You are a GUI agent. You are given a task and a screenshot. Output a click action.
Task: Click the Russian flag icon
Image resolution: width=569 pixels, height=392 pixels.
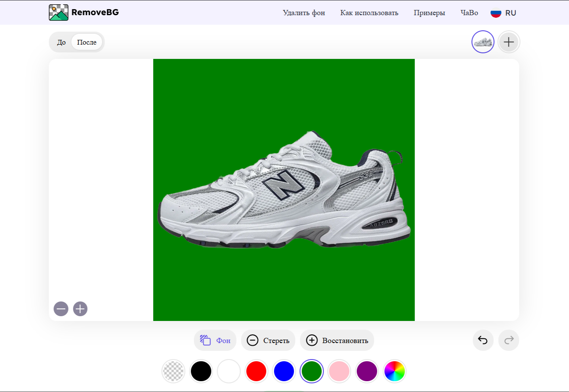[496, 13]
